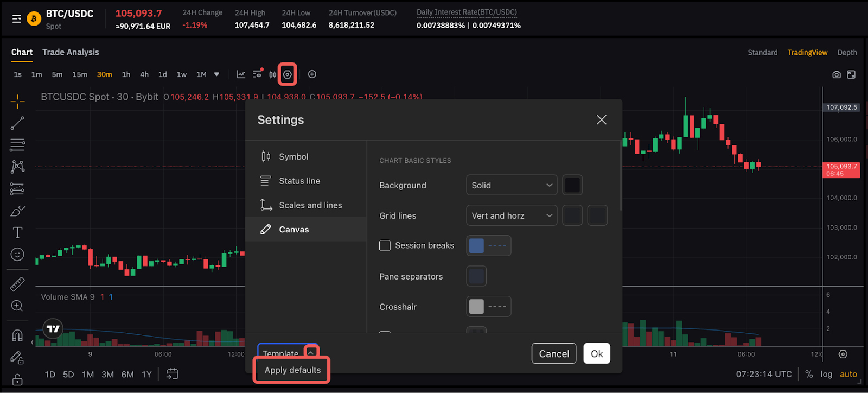The width and height of the screenshot is (868, 393).
Task: Open the emoji sticker tool
Action: pos(17,255)
